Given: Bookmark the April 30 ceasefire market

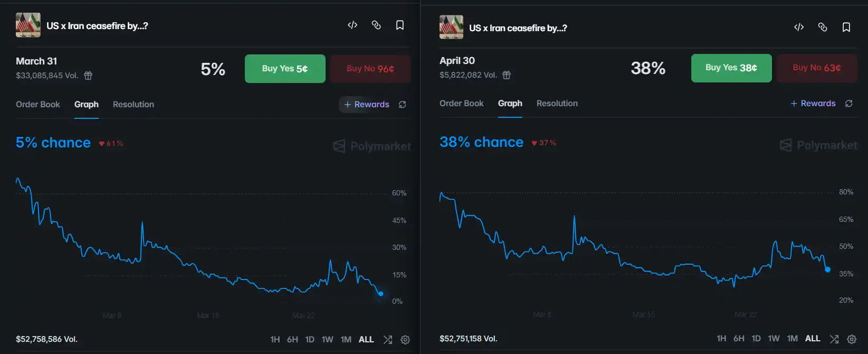Looking at the screenshot, I should point(846,27).
